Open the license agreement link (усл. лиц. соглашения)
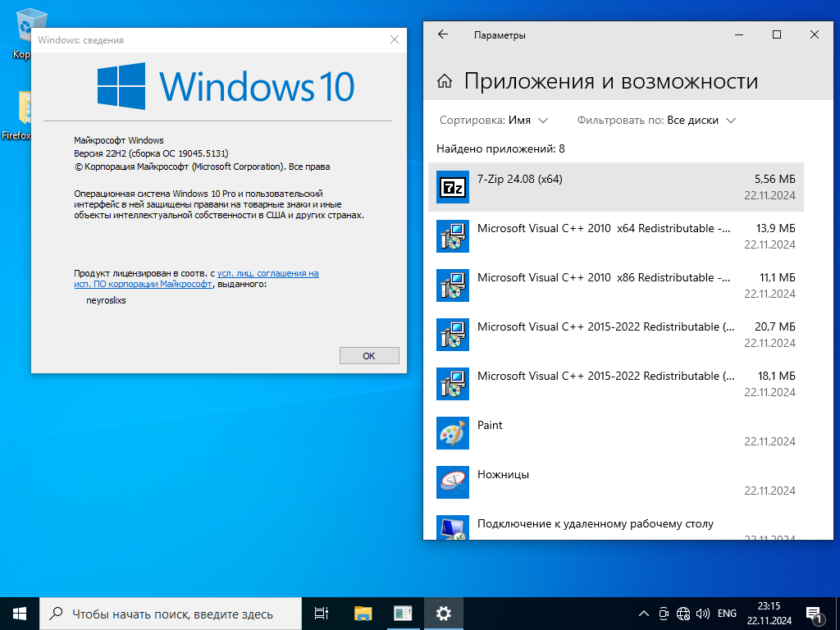Viewport: 840px width, 630px height. [x=267, y=273]
